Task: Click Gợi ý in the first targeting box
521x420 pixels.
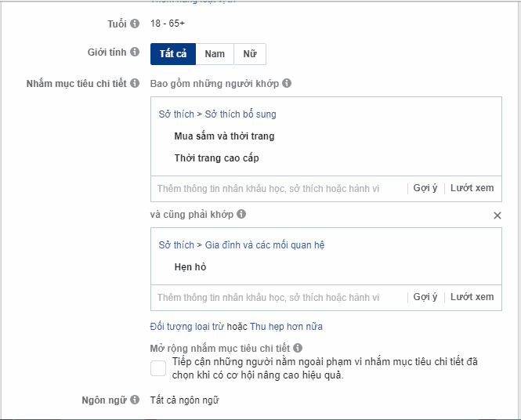Action: coord(425,188)
